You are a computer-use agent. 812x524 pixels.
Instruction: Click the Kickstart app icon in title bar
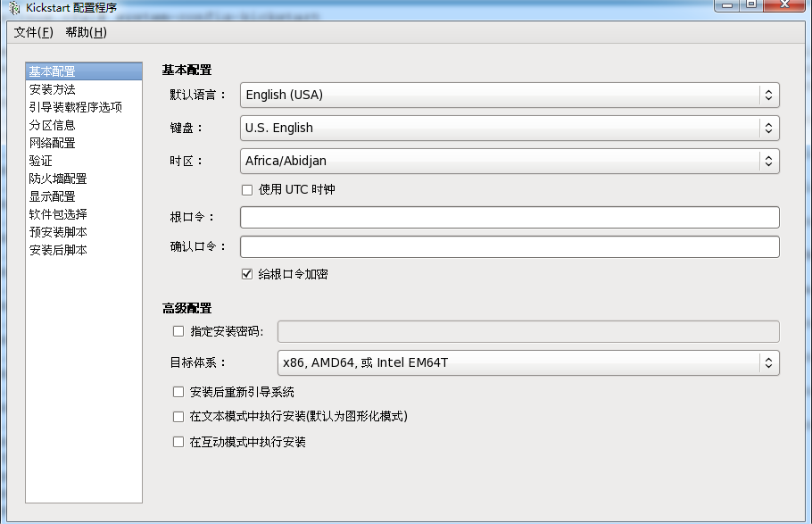tap(14, 8)
